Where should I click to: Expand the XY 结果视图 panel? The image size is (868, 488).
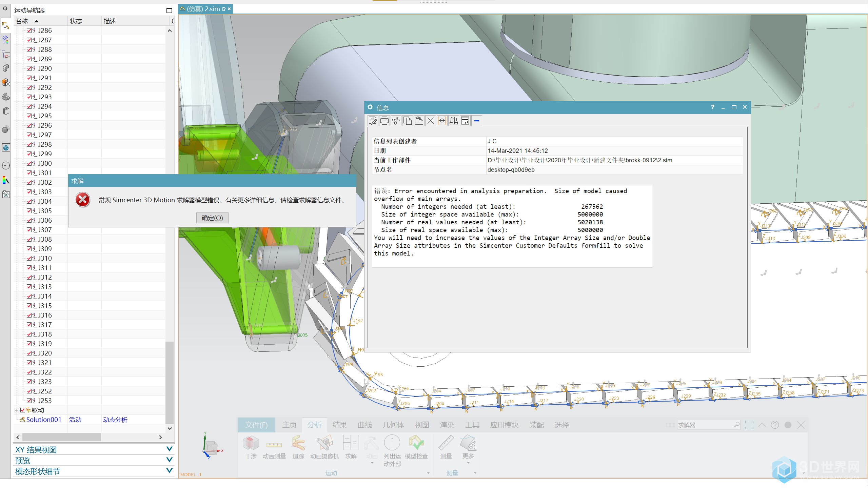(x=169, y=449)
